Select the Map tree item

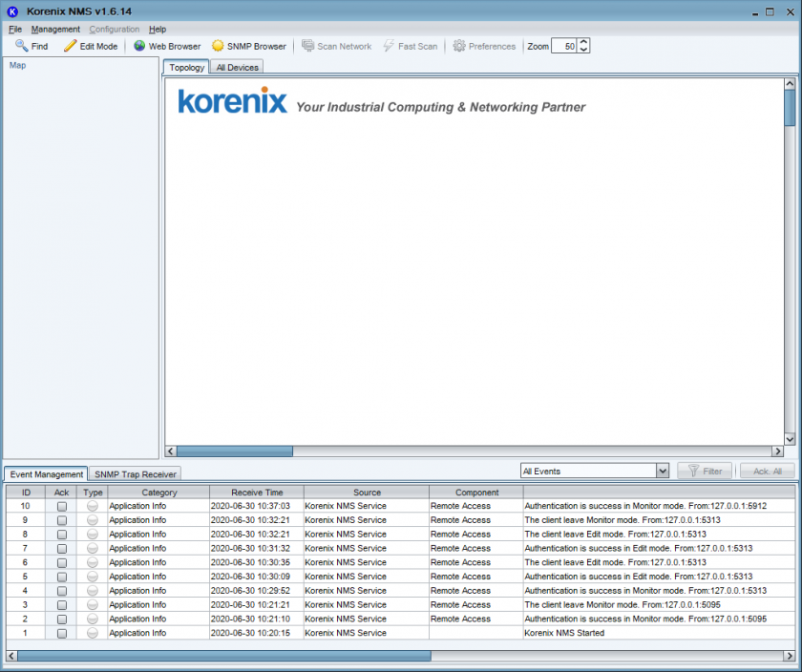pyautogui.click(x=17, y=65)
